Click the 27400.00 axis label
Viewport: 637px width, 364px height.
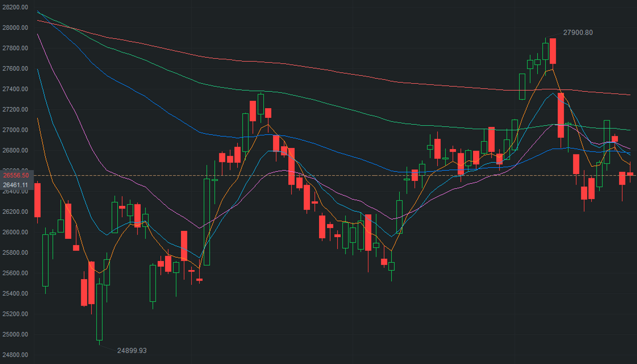(15, 89)
